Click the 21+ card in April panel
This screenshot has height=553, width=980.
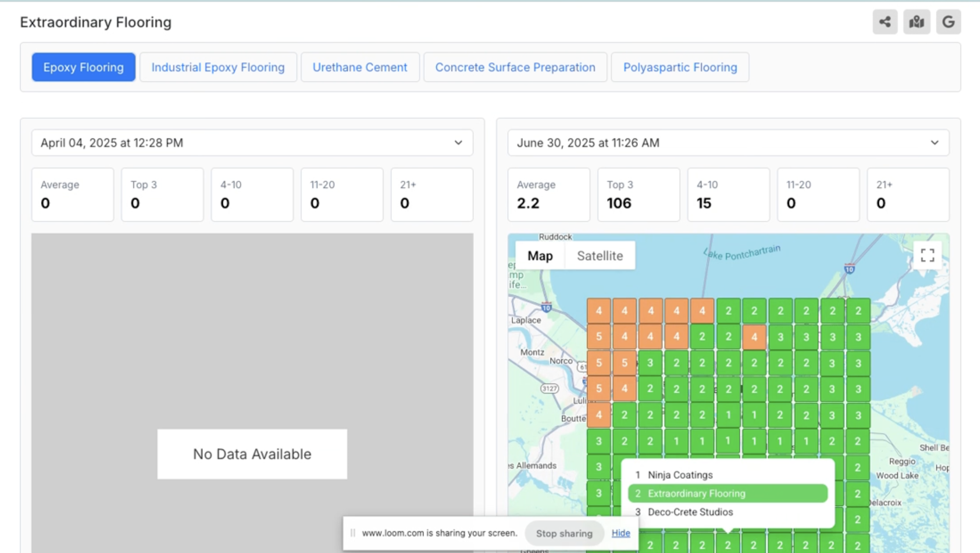click(432, 195)
